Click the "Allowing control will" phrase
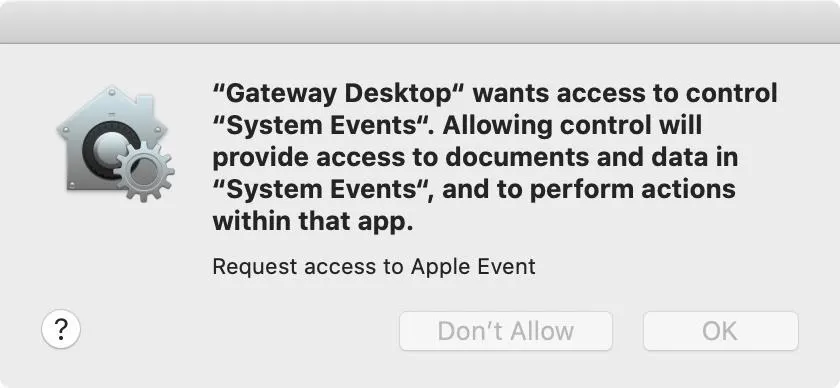The height and width of the screenshot is (388, 840). pos(572,126)
